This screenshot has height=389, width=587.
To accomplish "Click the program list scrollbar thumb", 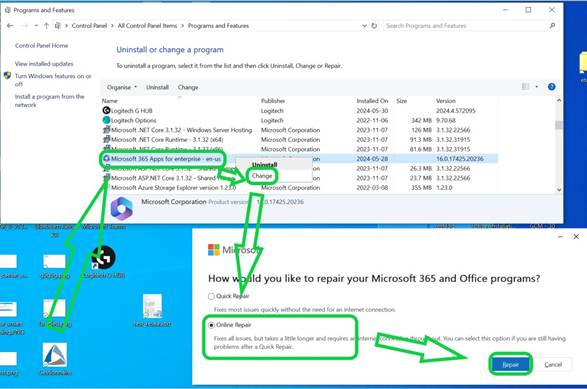I will point(559,125).
